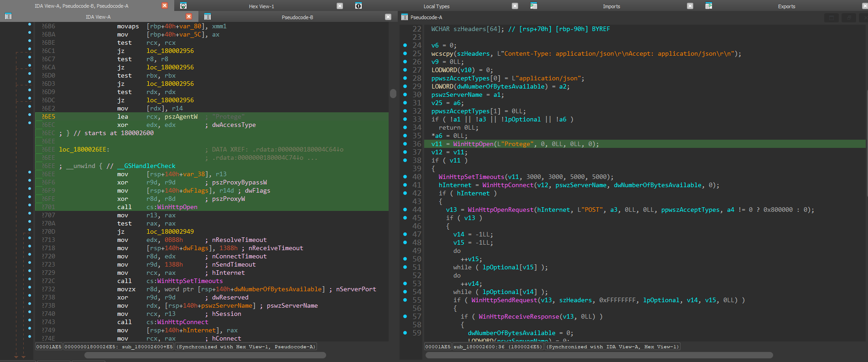Click loc_180002949 jump target in disassembly
Viewport: 868px width, 362px height.
[170, 231]
